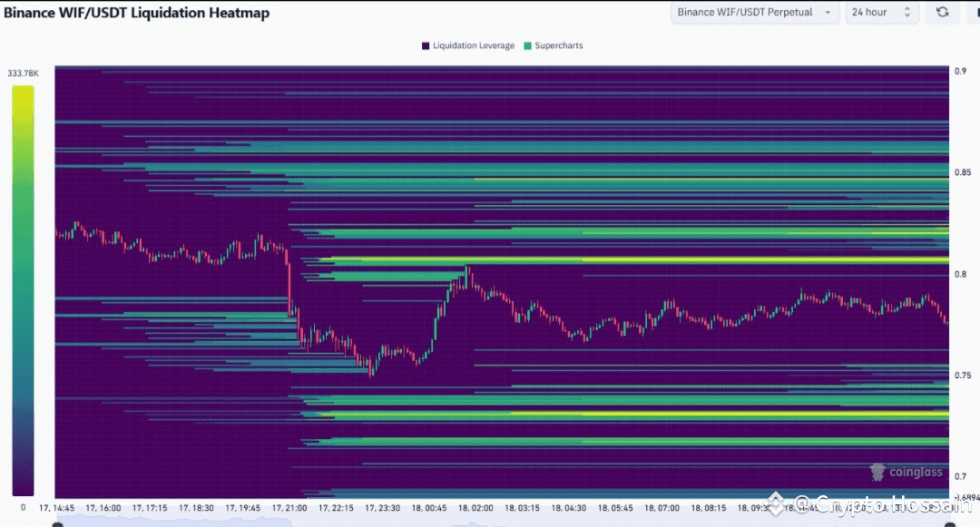
Task: Click the 0.9 price axis label
Action: pyautogui.click(x=960, y=71)
